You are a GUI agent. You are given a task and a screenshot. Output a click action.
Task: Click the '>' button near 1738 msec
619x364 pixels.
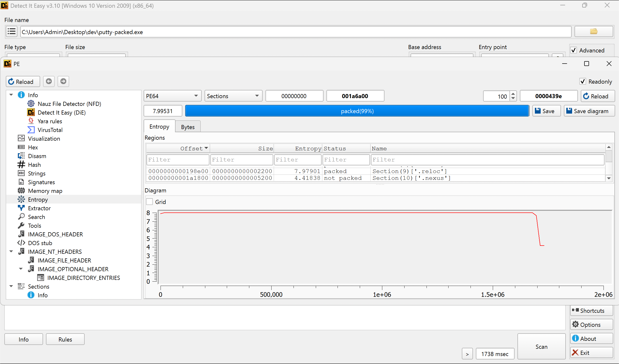point(467,354)
